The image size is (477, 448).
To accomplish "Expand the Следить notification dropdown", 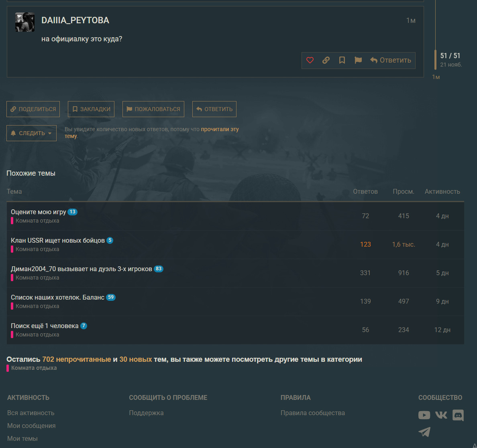I will (x=31, y=133).
